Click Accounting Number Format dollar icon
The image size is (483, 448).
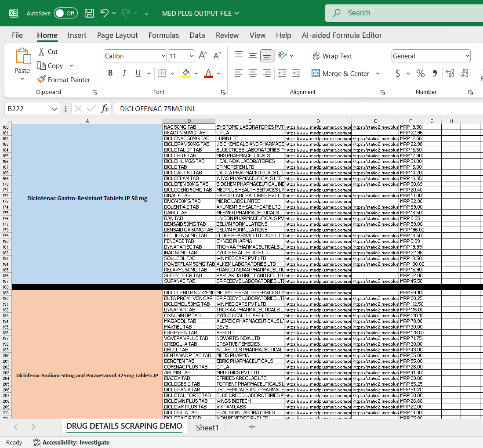pyautogui.click(x=398, y=74)
